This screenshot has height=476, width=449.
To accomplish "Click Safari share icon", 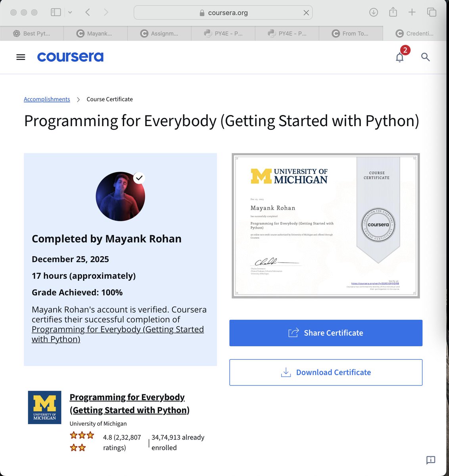I will coord(393,12).
